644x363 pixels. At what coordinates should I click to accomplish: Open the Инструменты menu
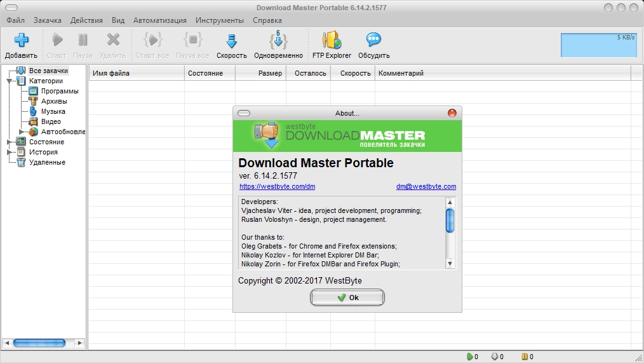click(x=220, y=20)
